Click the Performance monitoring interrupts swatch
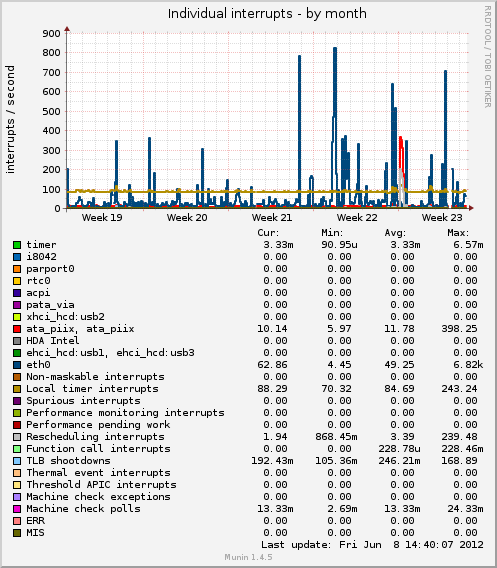This screenshot has width=497, height=568. 17,413
